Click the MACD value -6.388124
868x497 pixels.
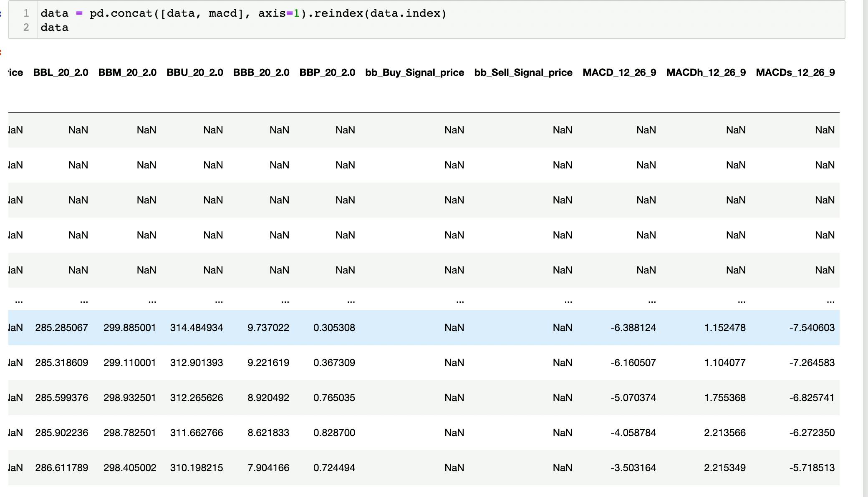[x=633, y=328]
